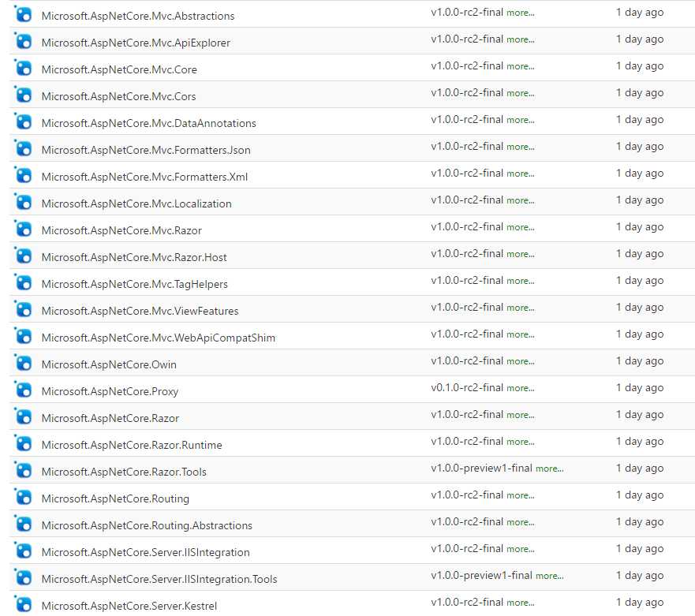Click more... in the Mvc.Core row
The height and width of the screenshot is (616, 695).
521,66
